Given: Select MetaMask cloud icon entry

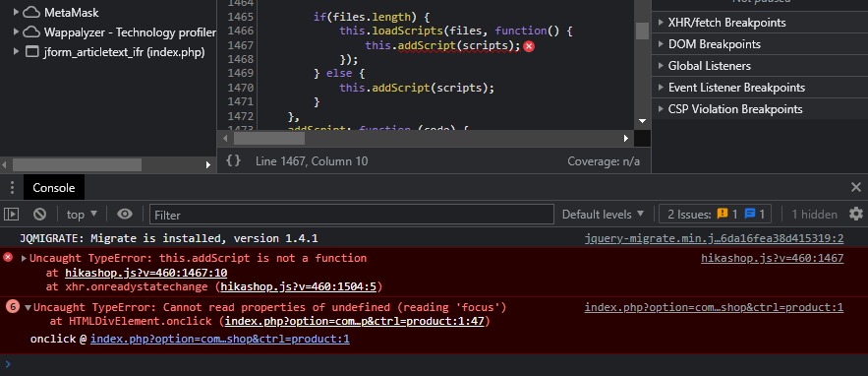Looking at the screenshot, I should (31, 12).
